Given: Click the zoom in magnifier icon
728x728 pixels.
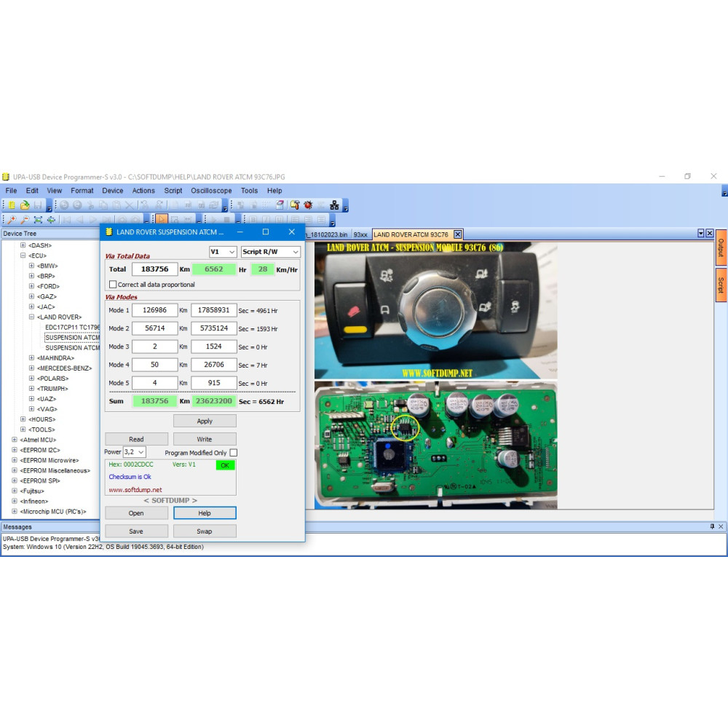Looking at the screenshot, I should tap(12, 220).
